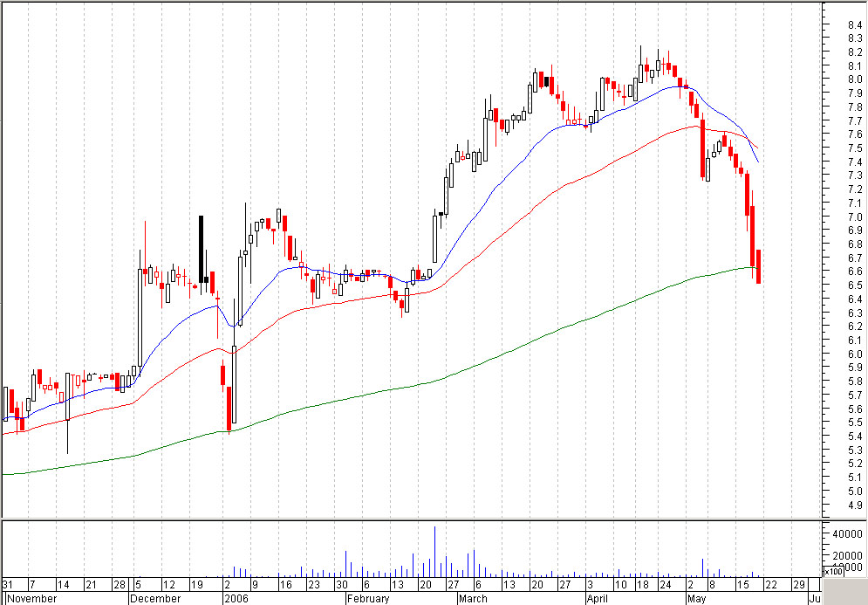
Task: Click the 4.9 price axis label
Action: pyautogui.click(x=855, y=505)
